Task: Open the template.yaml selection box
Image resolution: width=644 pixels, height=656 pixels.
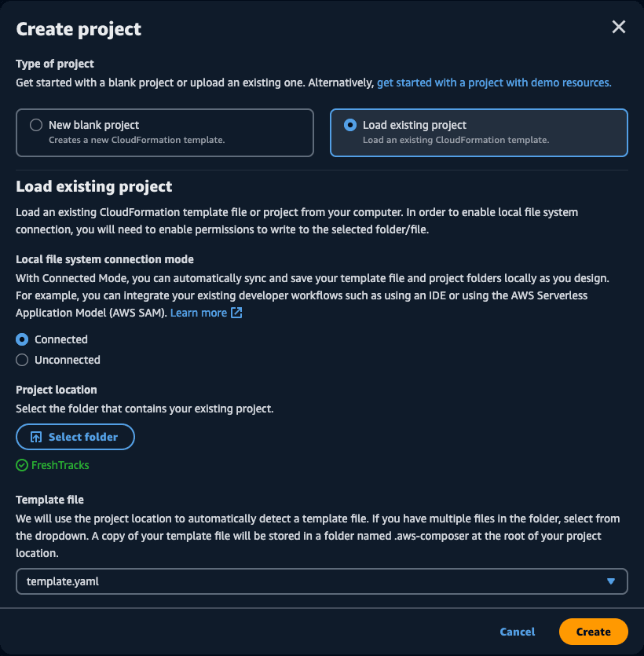Action: coord(321,581)
